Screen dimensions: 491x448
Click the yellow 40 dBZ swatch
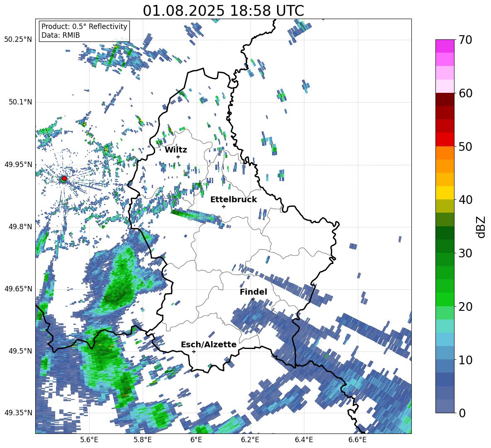(445, 193)
